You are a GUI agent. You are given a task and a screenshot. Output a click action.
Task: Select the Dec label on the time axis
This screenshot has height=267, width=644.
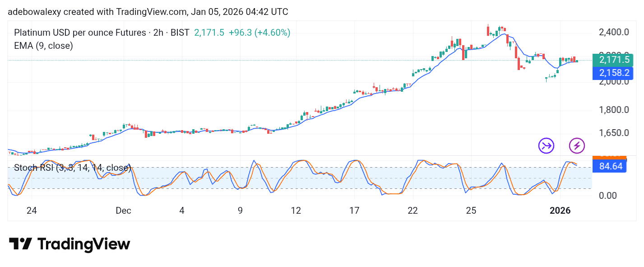[x=123, y=211]
